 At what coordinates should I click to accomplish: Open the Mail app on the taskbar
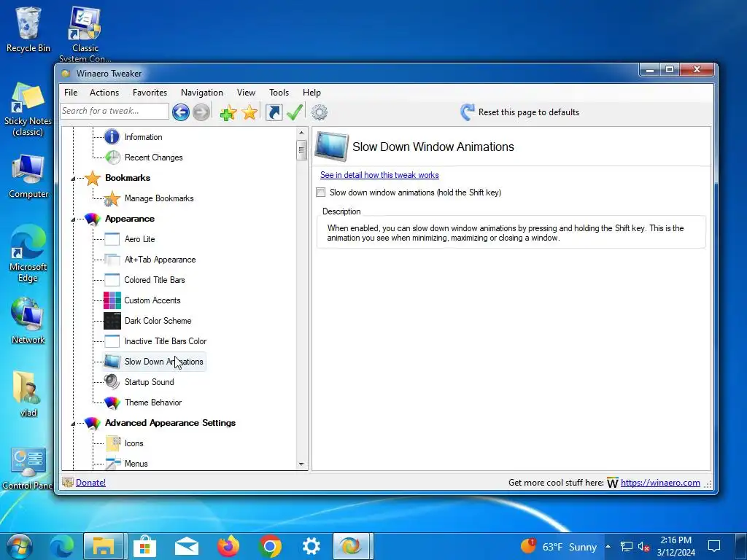coord(187,546)
